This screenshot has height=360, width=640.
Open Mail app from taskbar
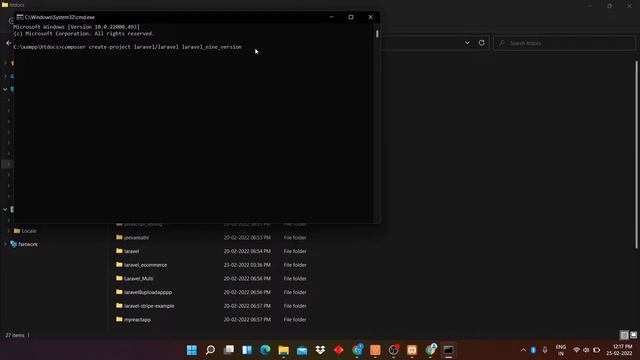302,350
